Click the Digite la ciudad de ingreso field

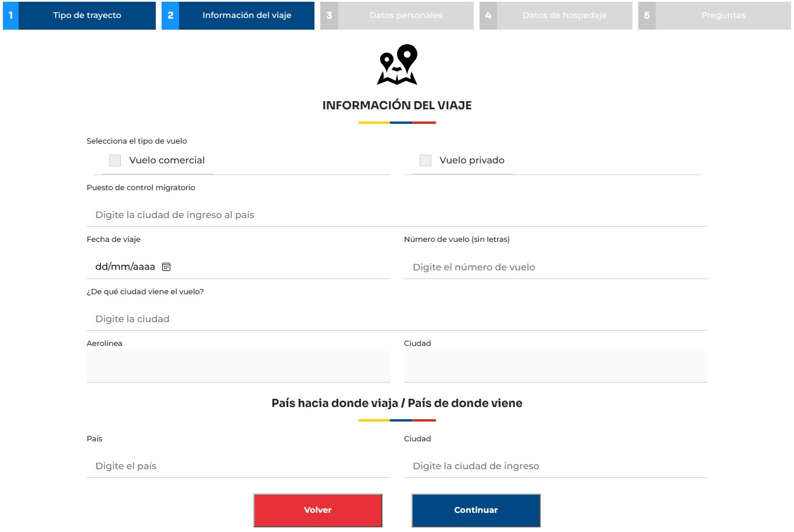tap(556, 466)
